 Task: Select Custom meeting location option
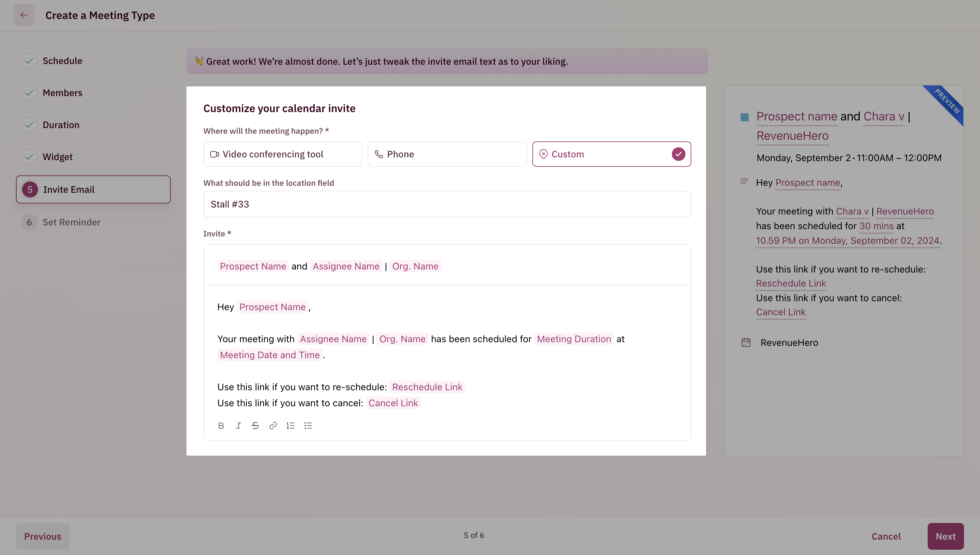point(612,154)
